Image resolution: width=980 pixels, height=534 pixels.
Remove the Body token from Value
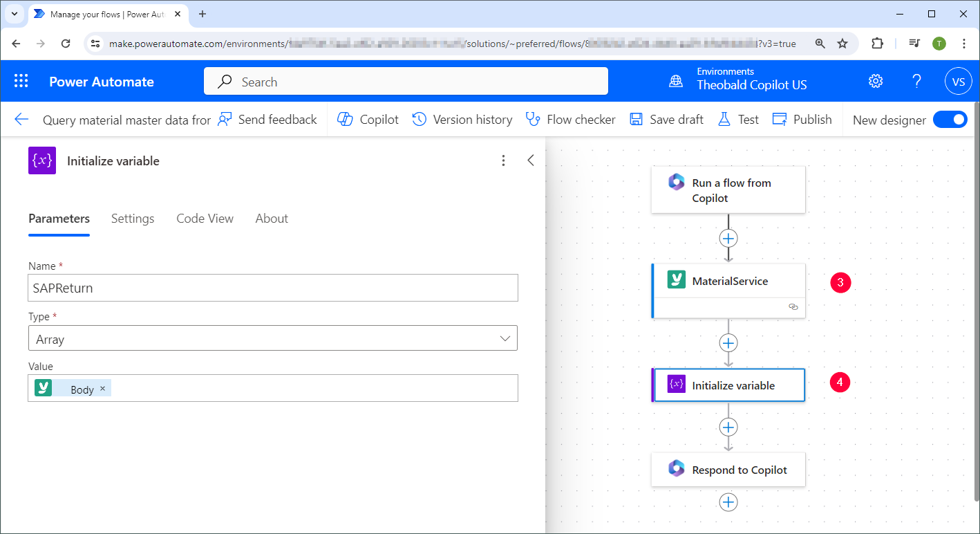(x=102, y=388)
